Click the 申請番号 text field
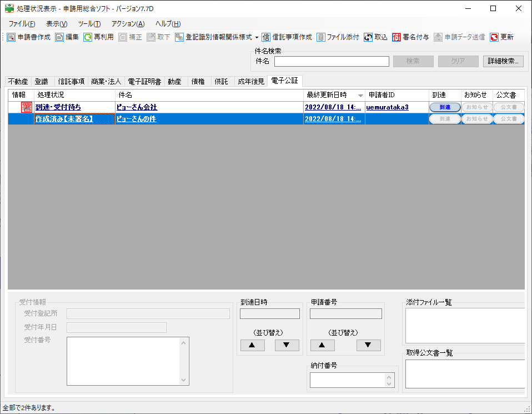The height and width of the screenshot is (414, 532). 346,313
